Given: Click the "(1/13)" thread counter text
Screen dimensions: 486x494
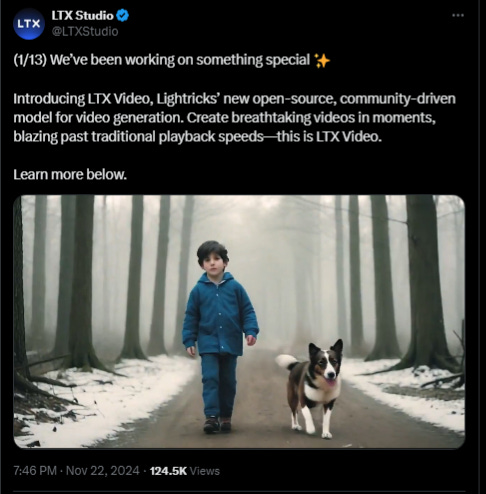Looking at the screenshot, I should [x=30, y=60].
